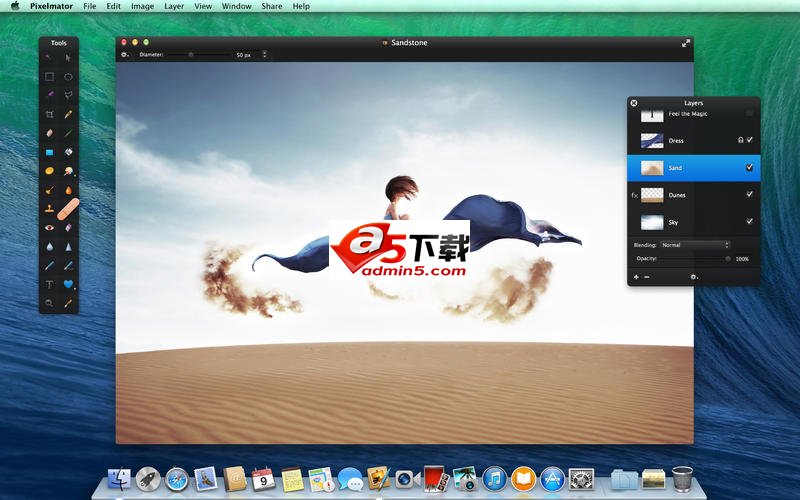Select the triangle Sharpen tool
Screen dimensions: 800x500
pos(68,247)
